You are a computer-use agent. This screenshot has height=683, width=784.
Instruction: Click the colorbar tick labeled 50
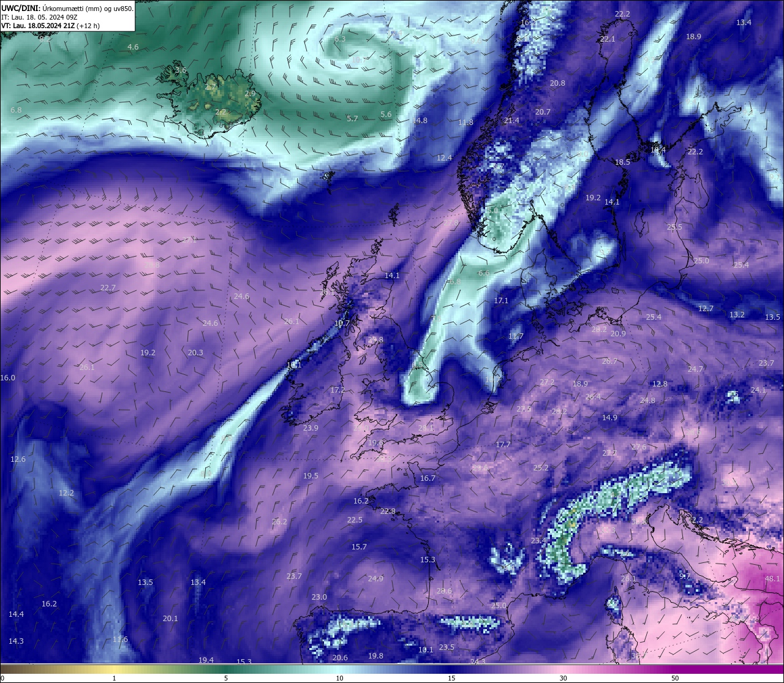point(674,678)
